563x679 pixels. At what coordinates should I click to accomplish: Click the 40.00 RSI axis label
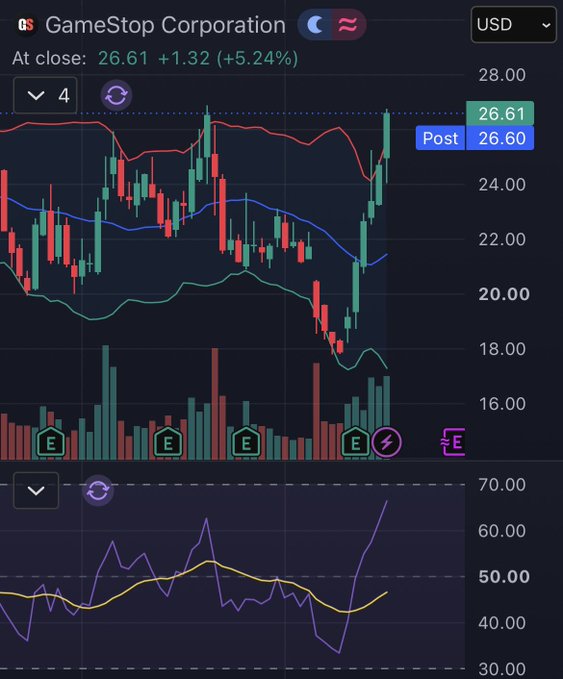pyautogui.click(x=502, y=623)
